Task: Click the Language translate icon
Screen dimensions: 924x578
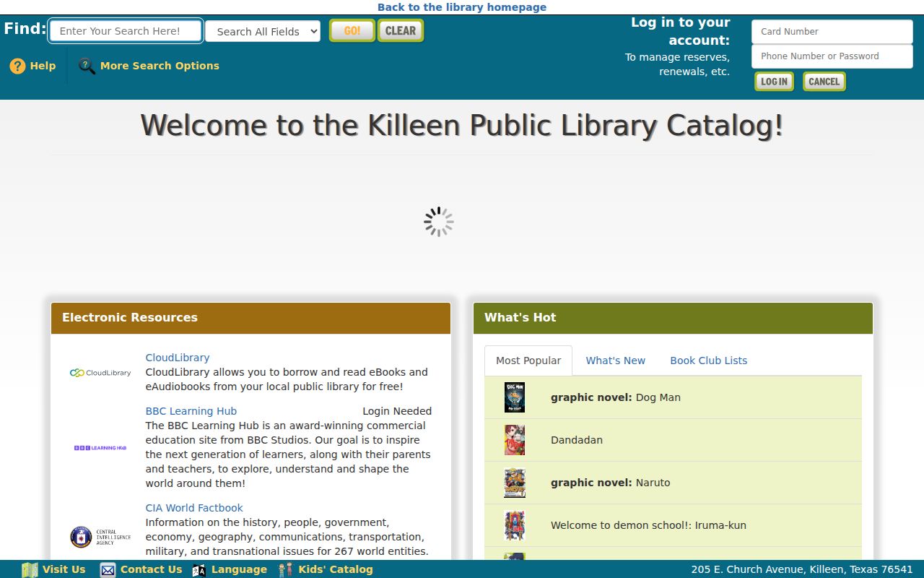Action: [x=199, y=569]
